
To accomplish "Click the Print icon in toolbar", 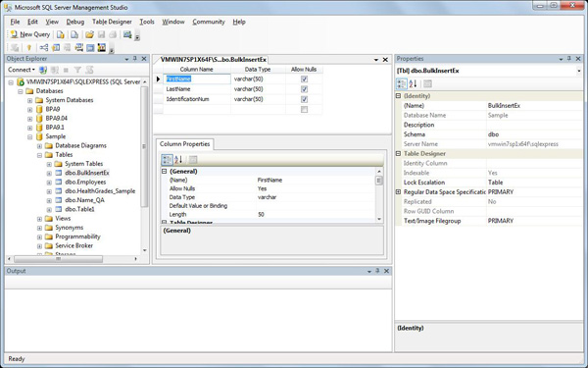I will (113, 35).
